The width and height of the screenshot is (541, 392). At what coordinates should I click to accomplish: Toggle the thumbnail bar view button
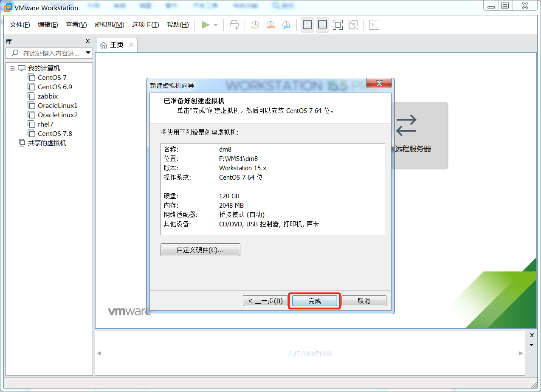322,25
